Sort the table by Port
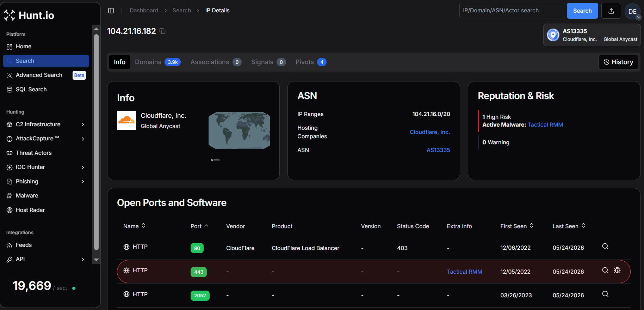644x310 pixels. pyautogui.click(x=199, y=226)
